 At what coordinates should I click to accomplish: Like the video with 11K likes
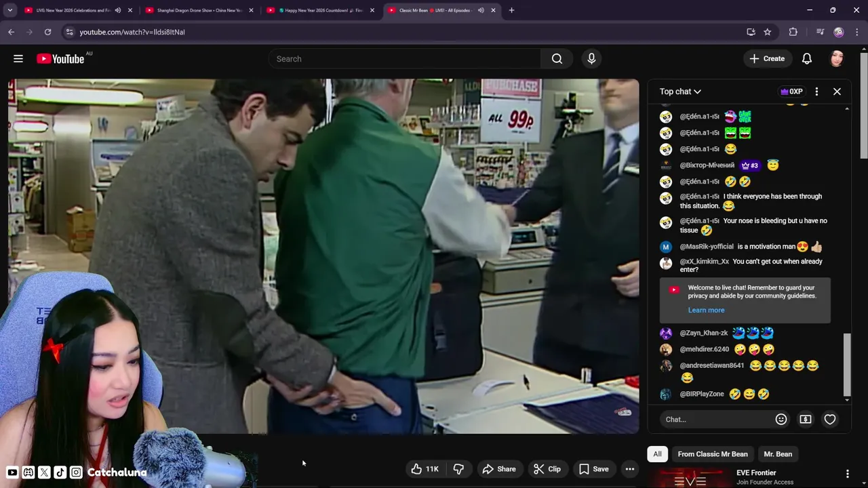pos(425,469)
